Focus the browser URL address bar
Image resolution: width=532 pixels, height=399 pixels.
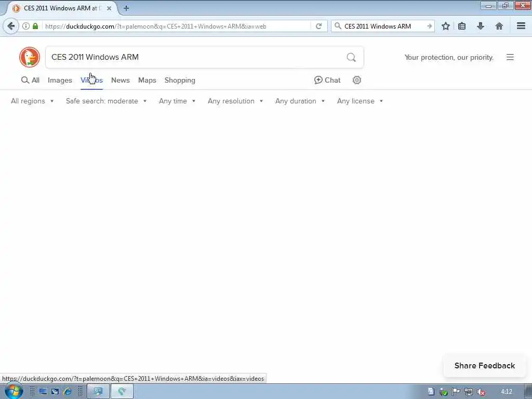point(177,26)
